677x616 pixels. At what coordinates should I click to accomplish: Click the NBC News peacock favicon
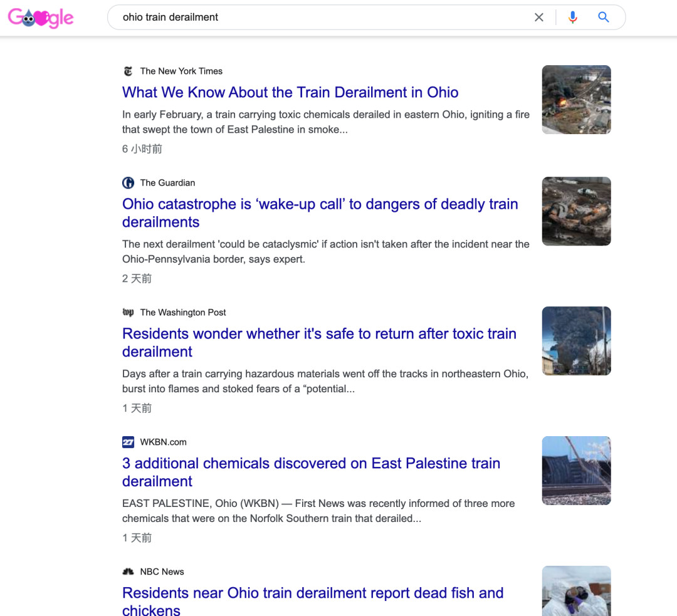(x=129, y=572)
